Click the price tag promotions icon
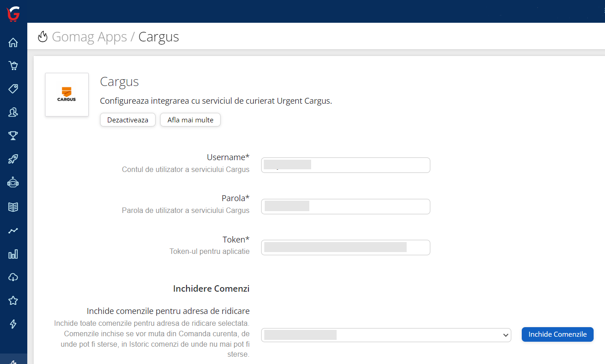This screenshot has height=364, width=605. (13, 89)
